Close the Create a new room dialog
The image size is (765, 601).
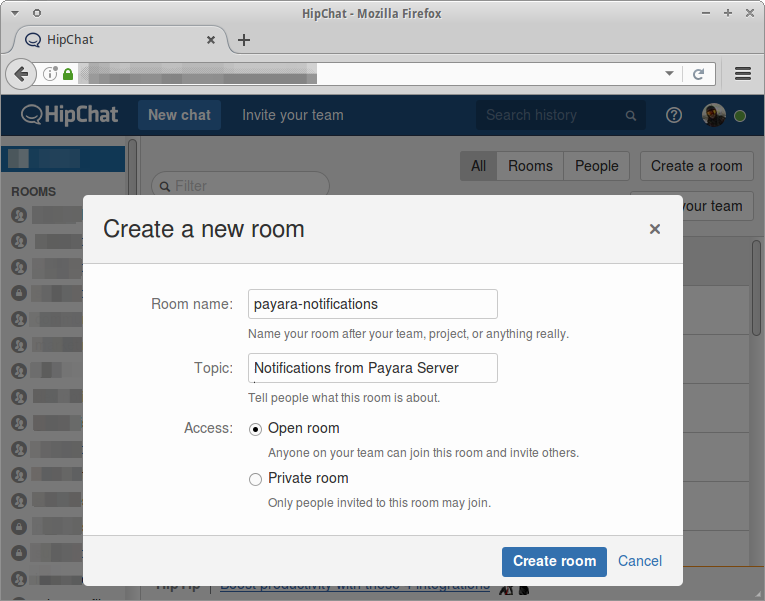click(x=655, y=229)
